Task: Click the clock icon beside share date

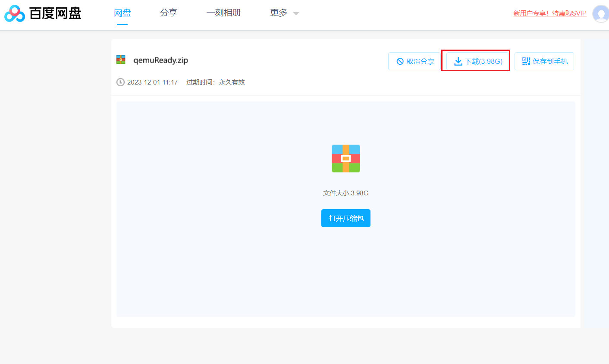Action: (120, 82)
